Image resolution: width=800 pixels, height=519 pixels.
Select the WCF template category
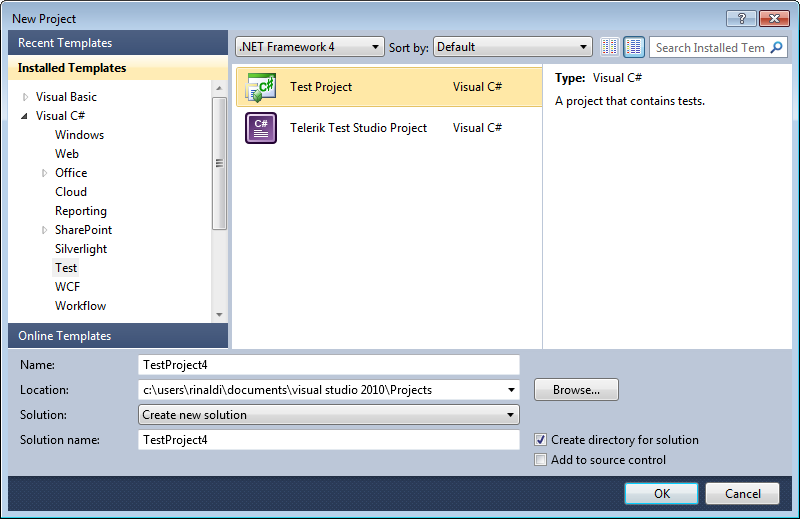tap(67, 287)
